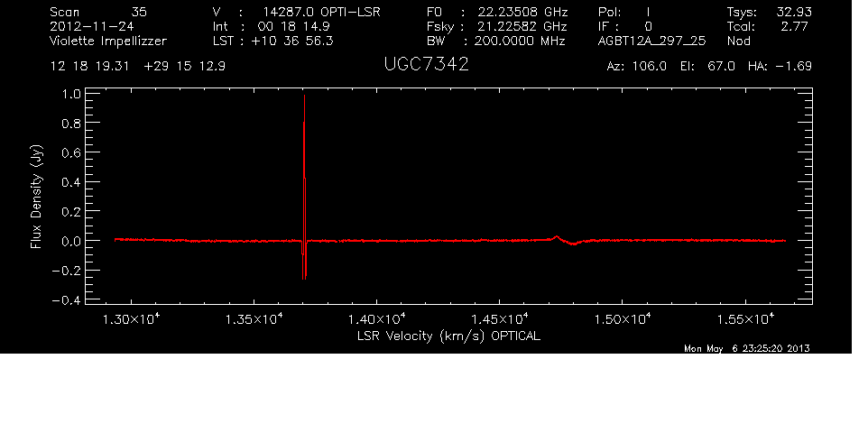Image resolution: width=868 pixels, height=442 pixels.
Task: Click the 1.55×10⁴ x-axis tick label
Action: [x=745, y=319]
